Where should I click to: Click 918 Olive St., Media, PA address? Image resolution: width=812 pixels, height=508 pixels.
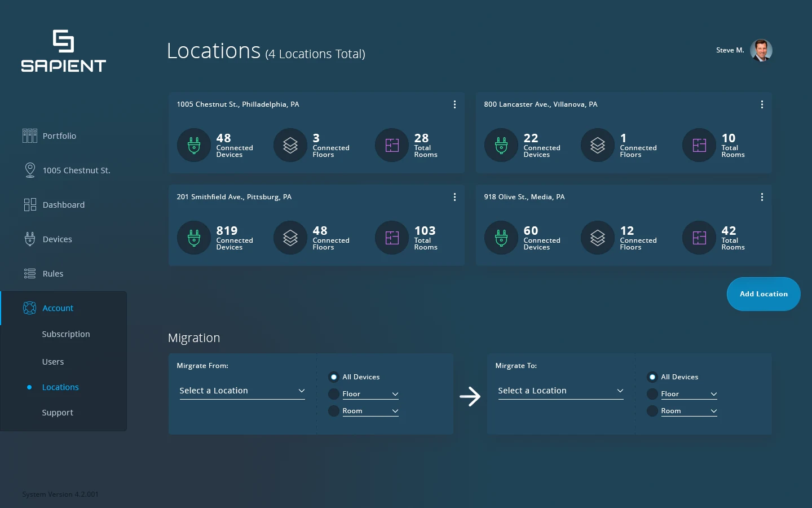click(x=524, y=197)
